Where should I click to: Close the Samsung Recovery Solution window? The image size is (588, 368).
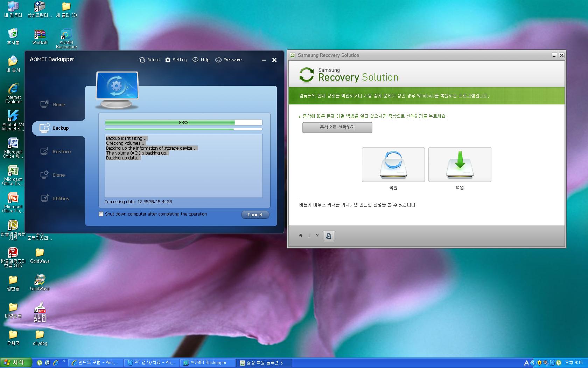pos(561,55)
